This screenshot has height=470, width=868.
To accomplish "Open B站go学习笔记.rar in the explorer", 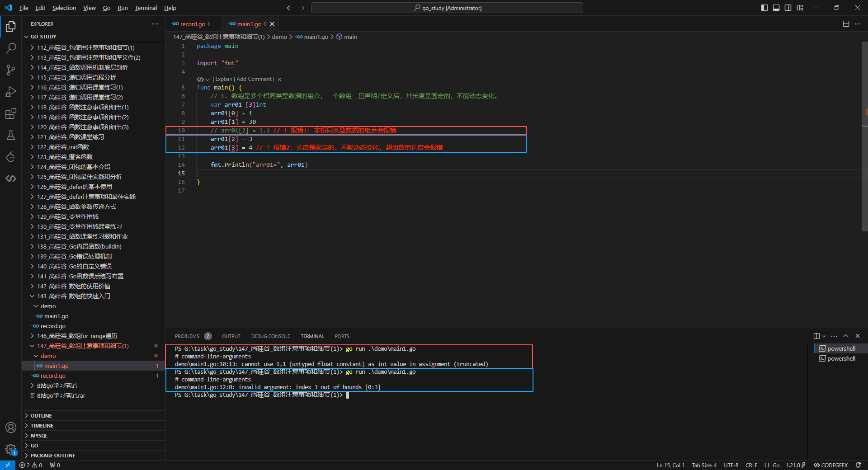I will click(94, 395).
